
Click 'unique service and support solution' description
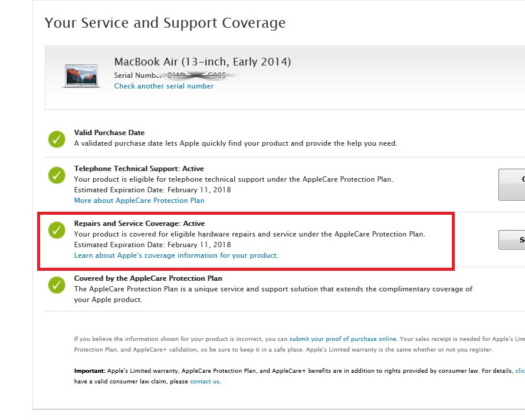click(x=273, y=294)
